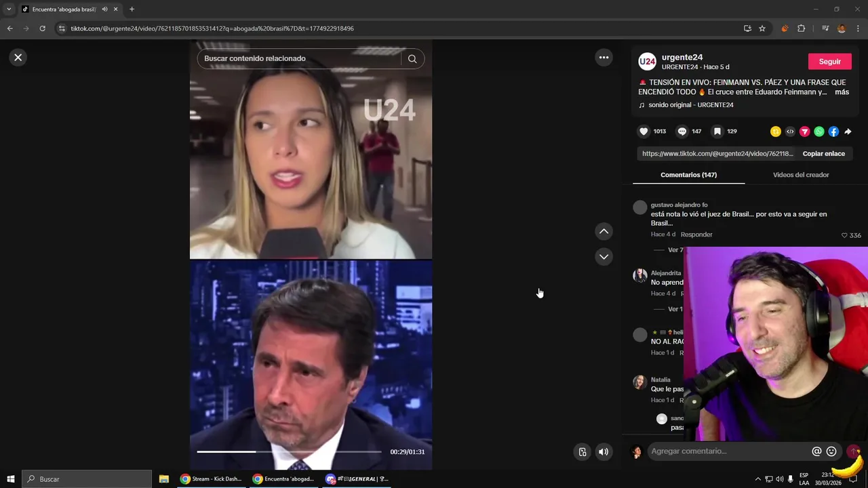Click the magnifier icon in related search
The width and height of the screenshot is (868, 488).
point(412,58)
